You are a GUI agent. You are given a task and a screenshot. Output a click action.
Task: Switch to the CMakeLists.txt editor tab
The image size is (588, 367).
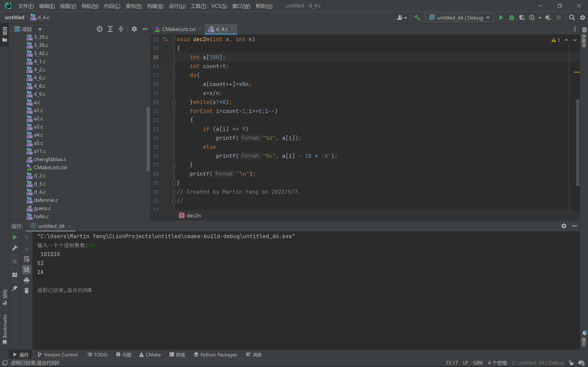coord(178,29)
